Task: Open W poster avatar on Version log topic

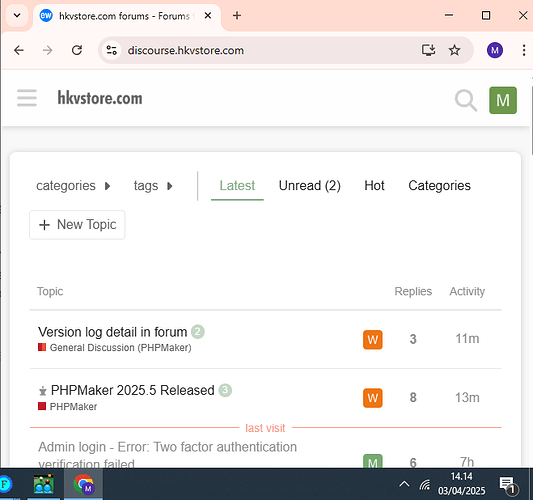Action: tap(373, 339)
